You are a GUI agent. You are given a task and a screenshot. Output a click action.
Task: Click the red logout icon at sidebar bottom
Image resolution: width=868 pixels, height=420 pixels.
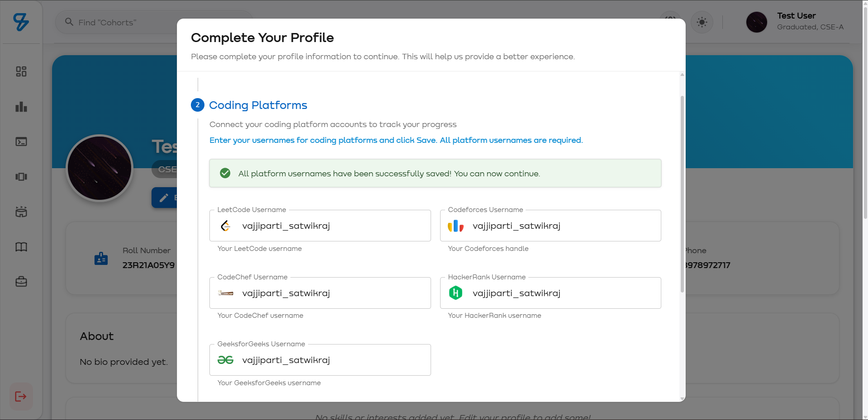[21, 396]
